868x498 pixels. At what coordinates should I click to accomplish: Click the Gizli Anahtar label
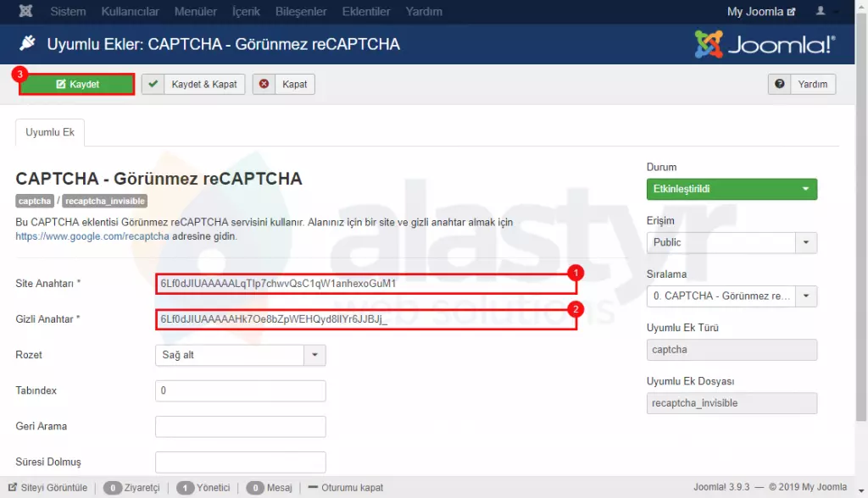pyautogui.click(x=47, y=319)
